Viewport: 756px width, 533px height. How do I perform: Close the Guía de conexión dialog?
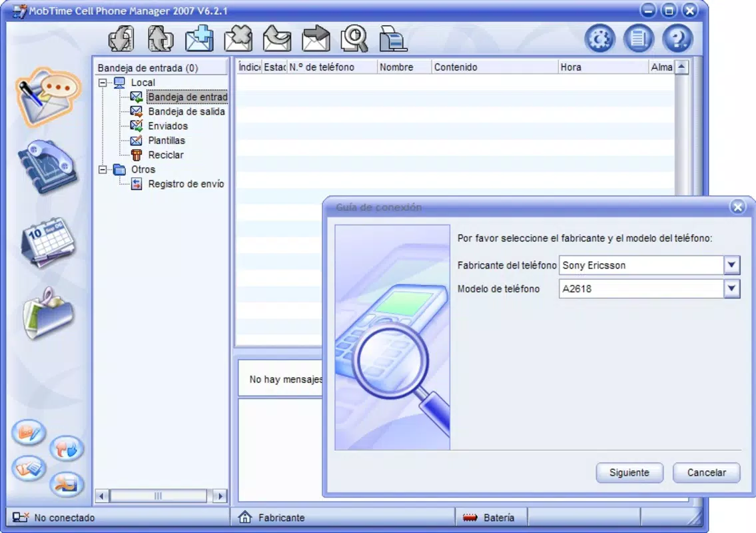coord(737,207)
